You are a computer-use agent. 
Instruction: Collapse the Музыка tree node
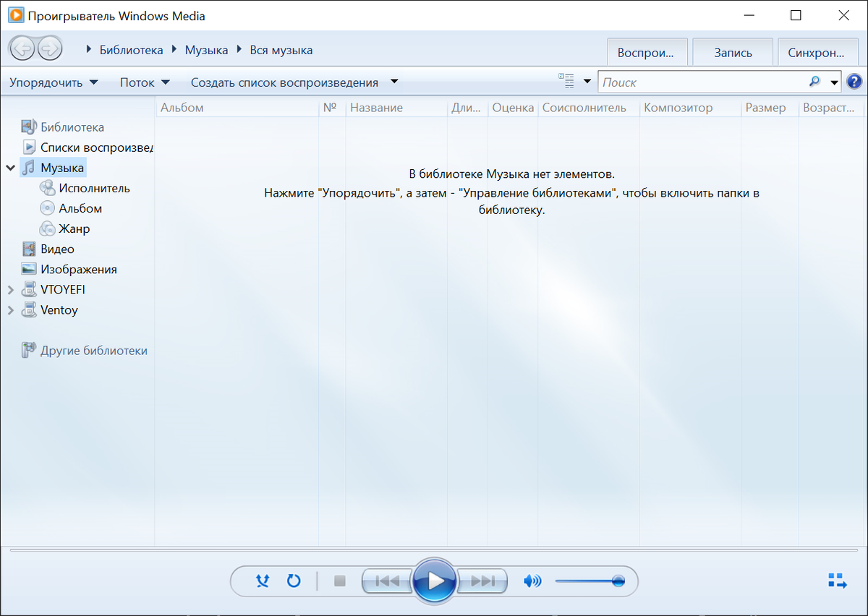pyautogui.click(x=10, y=168)
